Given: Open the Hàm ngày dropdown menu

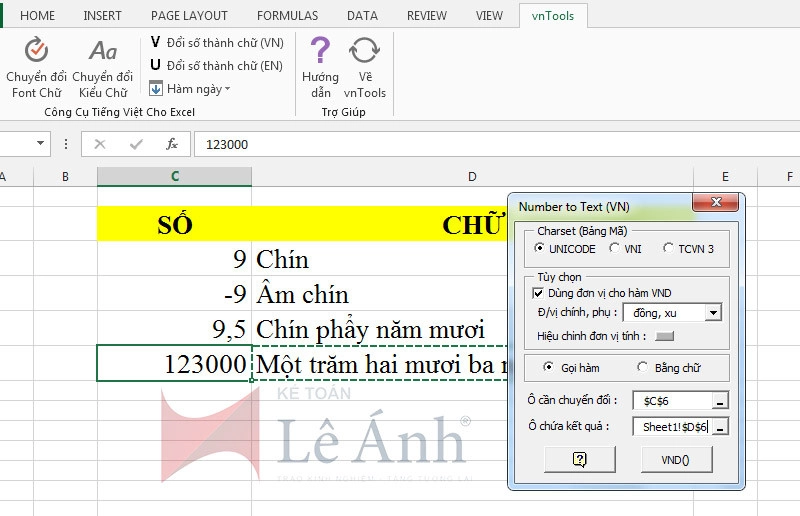Looking at the screenshot, I should tap(190, 89).
